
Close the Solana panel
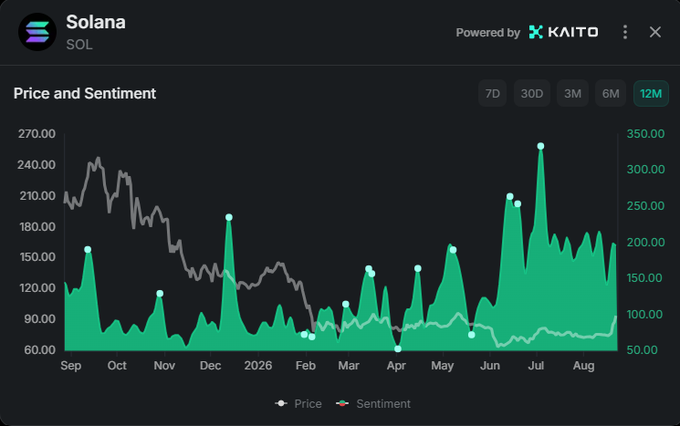click(x=655, y=32)
